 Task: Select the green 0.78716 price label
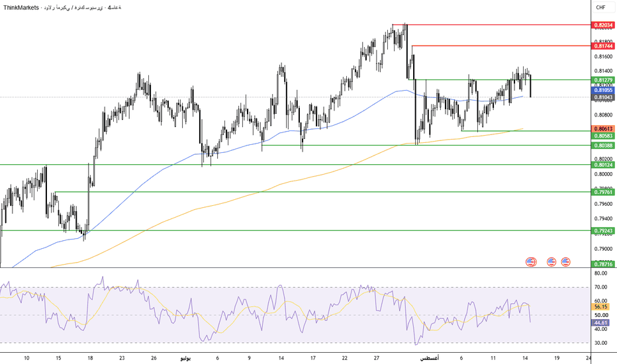pos(603,264)
